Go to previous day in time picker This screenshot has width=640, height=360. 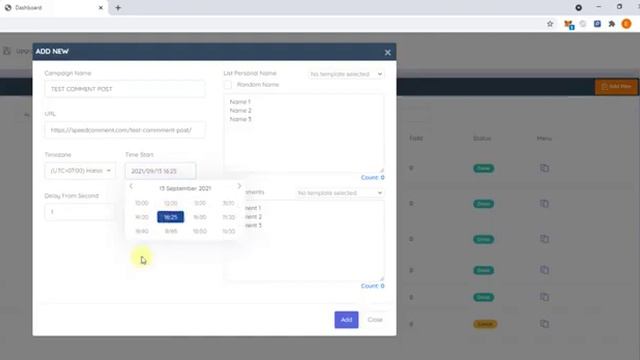pos(131,186)
